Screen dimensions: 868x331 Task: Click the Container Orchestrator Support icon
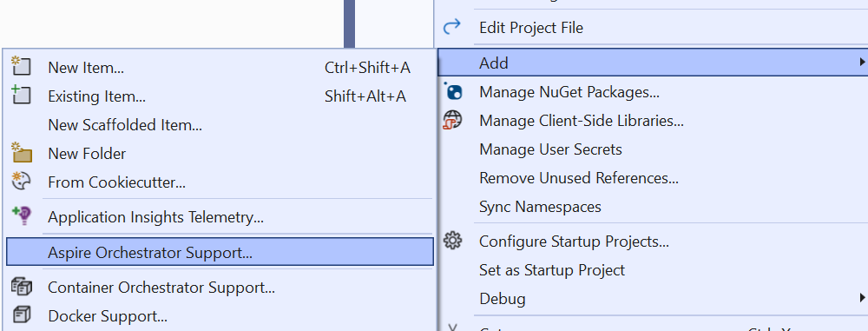22,287
